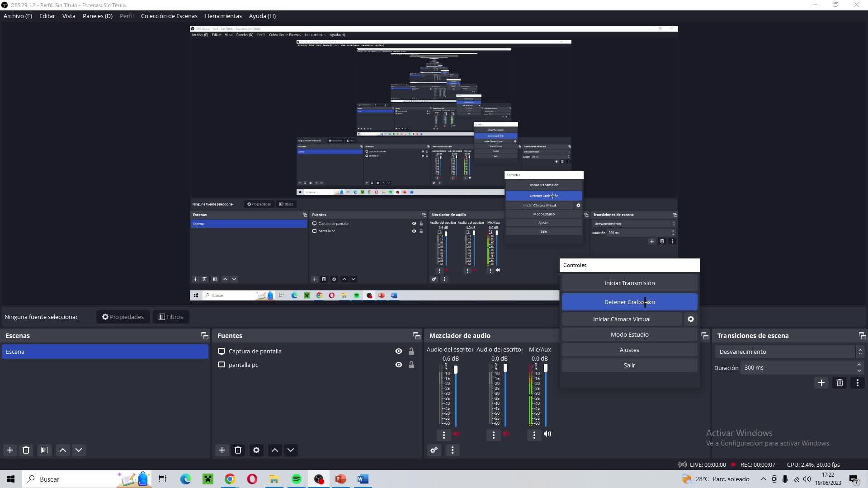This screenshot has height=488, width=868.
Task: Open the Colección de Escenas menu
Action: pos(169,16)
